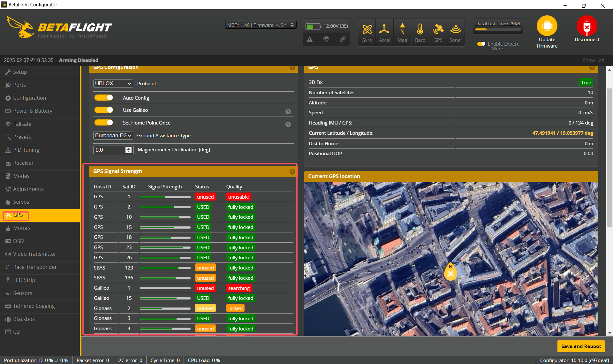Open the Configuration tab

tap(40, 98)
